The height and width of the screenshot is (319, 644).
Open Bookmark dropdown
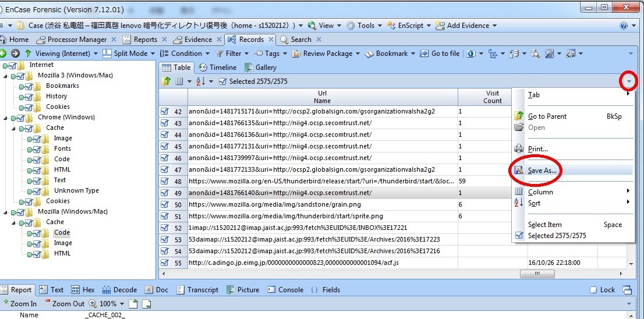pos(390,54)
